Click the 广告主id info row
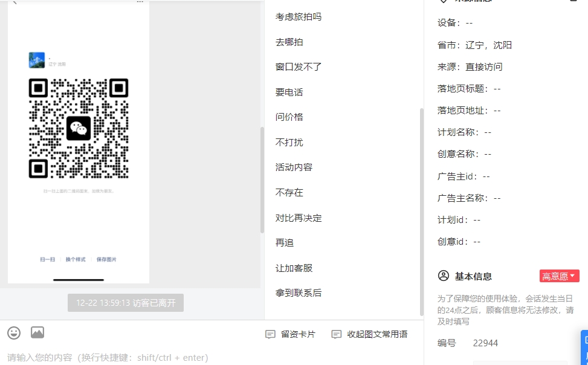This screenshot has width=588, height=365. [464, 176]
